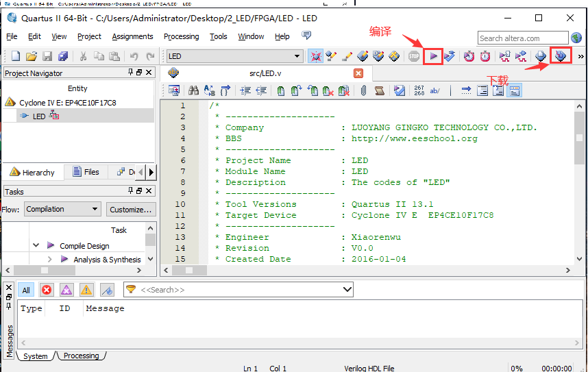This screenshot has height=372, width=588.
Task: Toggle the warning messages filter
Action: tap(86, 290)
